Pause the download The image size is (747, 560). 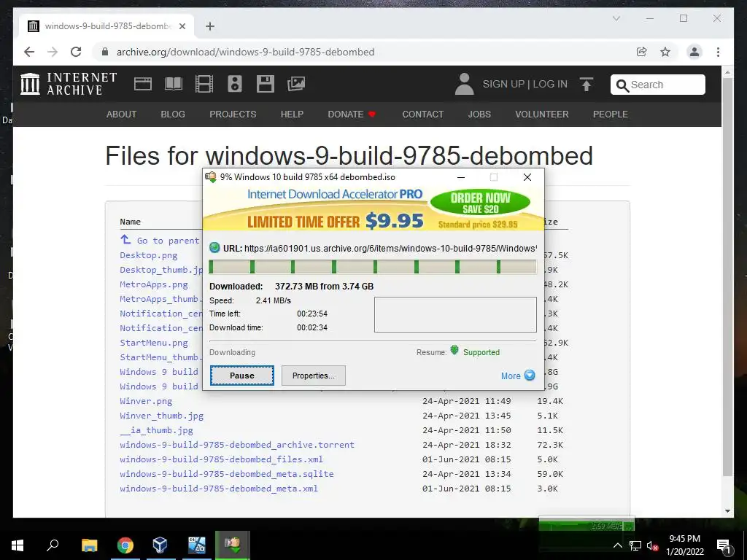pos(242,376)
